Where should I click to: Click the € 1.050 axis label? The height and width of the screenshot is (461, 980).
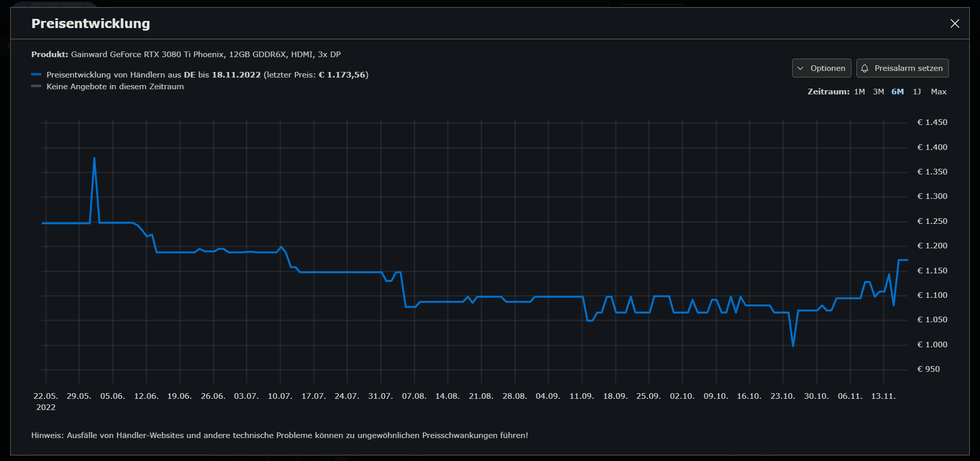[932, 320]
